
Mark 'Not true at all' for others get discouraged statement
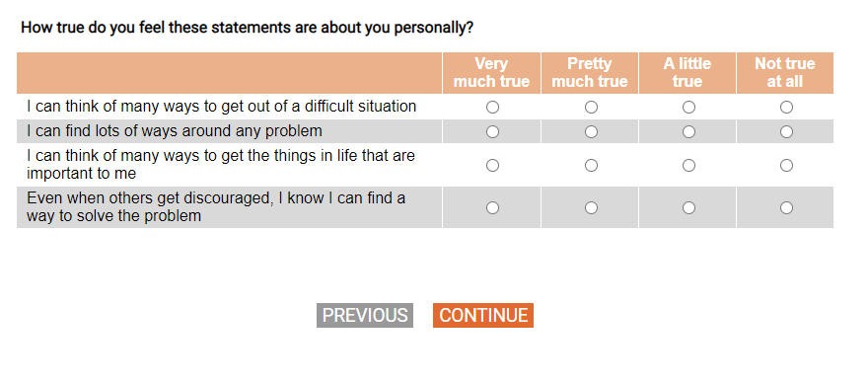786,207
